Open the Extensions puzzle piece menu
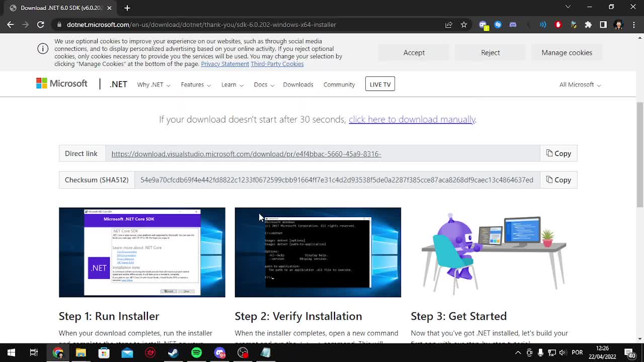The width and height of the screenshot is (644, 362). 588,25
